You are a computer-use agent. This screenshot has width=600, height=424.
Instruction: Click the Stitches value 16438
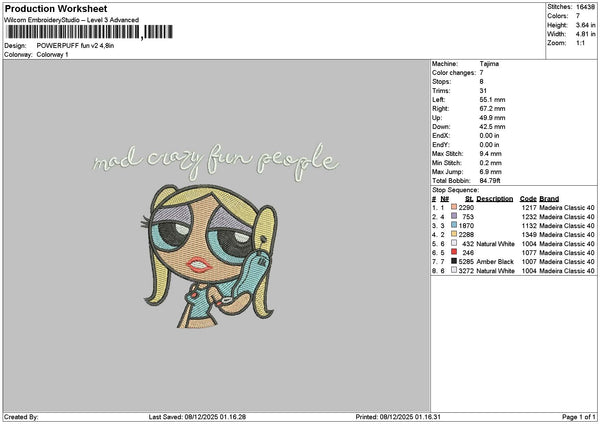pyautogui.click(x=585, y=7)
